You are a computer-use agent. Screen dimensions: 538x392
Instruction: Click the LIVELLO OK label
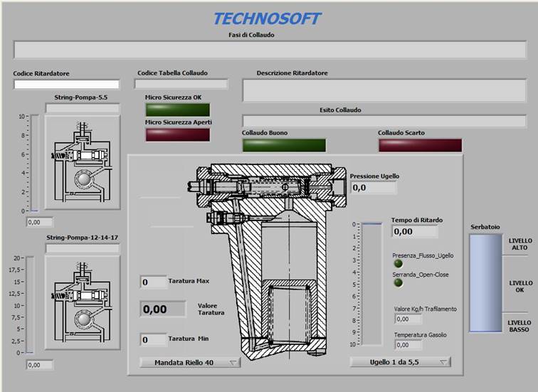[520, 287]
